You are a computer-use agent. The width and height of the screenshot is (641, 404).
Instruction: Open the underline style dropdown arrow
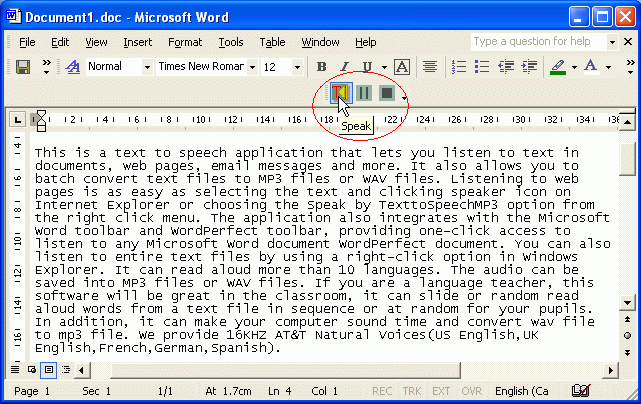(384, 67)
